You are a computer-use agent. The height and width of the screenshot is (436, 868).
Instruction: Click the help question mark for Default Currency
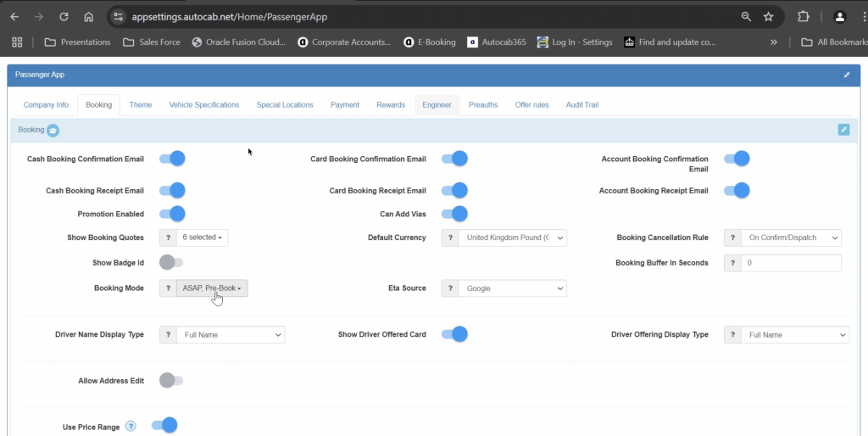(x=450, y=238)
